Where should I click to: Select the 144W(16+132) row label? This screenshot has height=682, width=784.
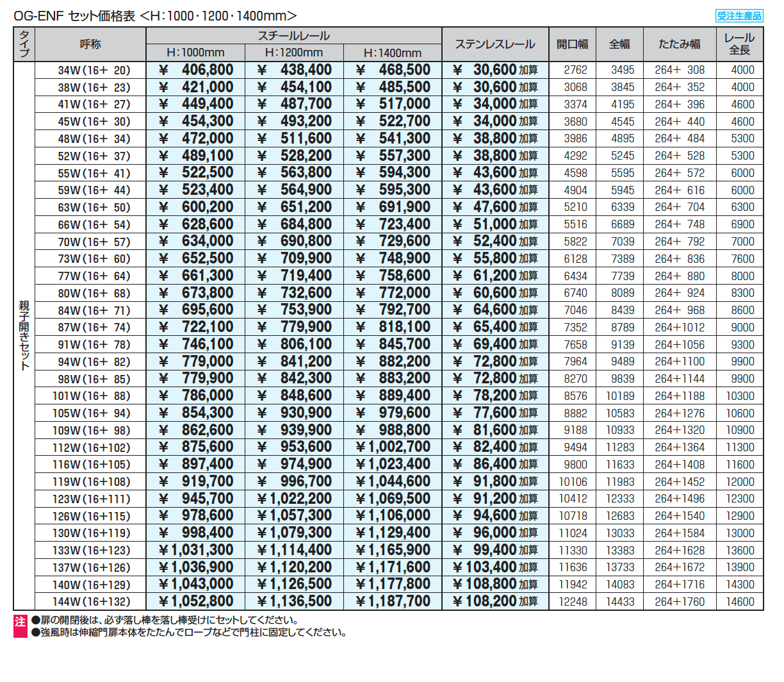91,602
